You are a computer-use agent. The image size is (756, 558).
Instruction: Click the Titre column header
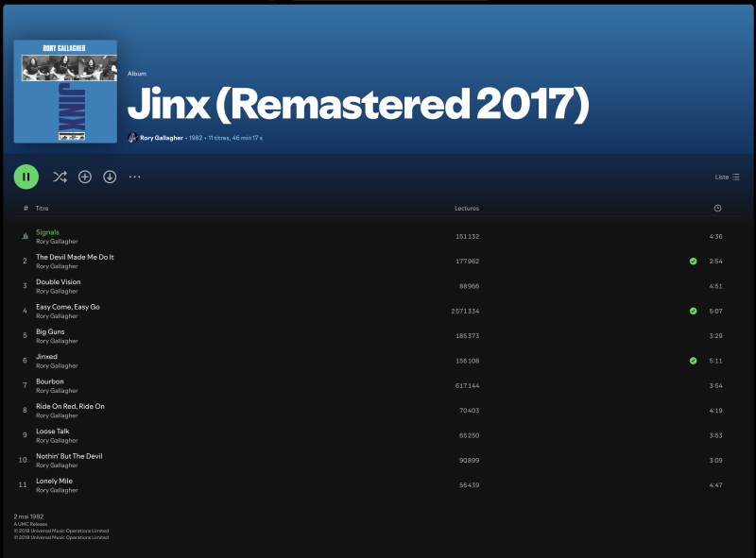click(x=42, y=208)
